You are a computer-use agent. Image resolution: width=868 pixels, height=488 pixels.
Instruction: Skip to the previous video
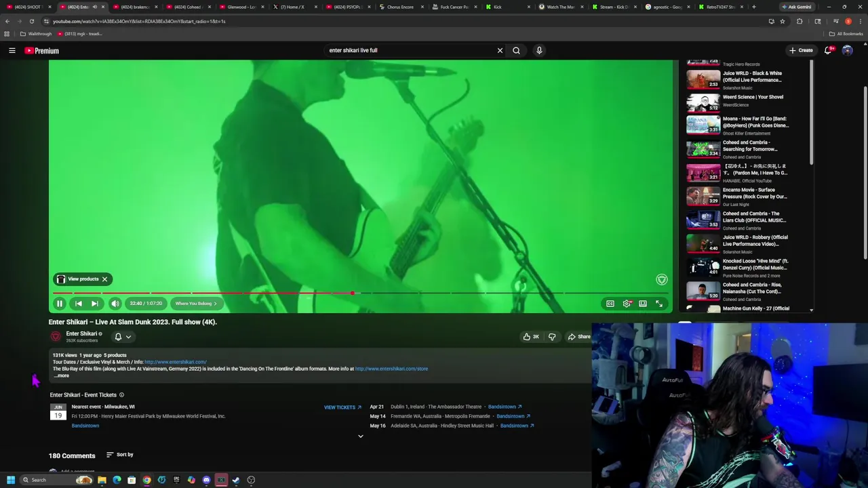point(78,304)
